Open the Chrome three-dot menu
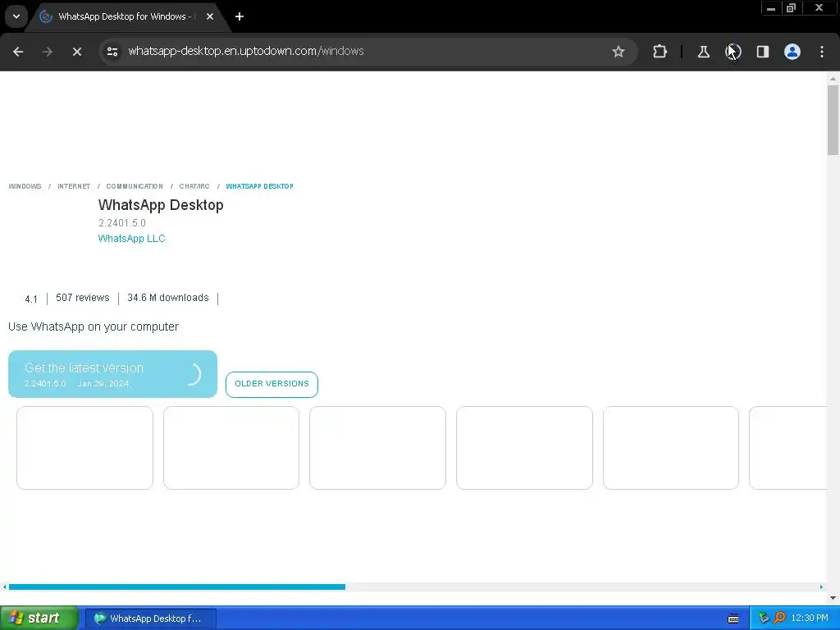Screen dimensions: 840x630 [x=822, y=52]
